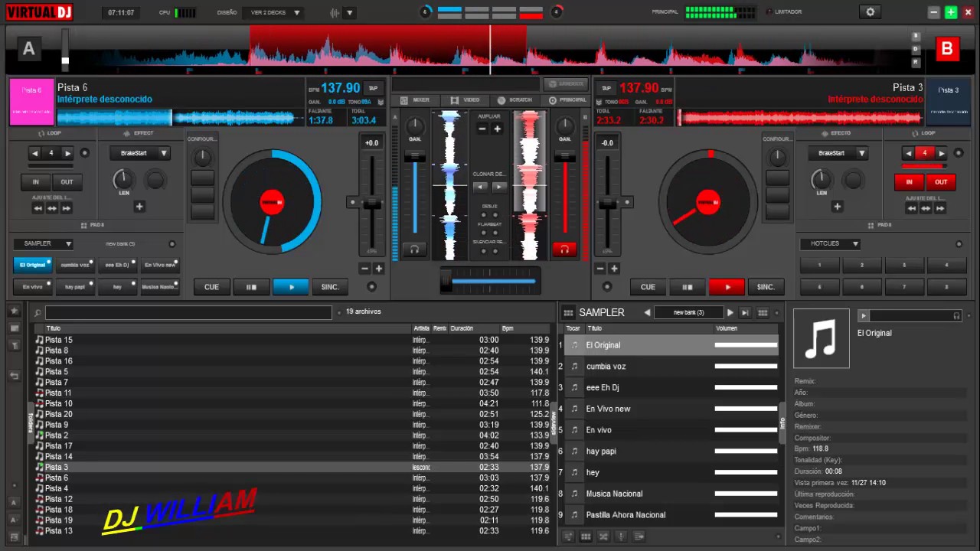The width and height of the screenshot is (980, 551).
Task: Select Musica Nacional sample row
Action: point(671,494)
